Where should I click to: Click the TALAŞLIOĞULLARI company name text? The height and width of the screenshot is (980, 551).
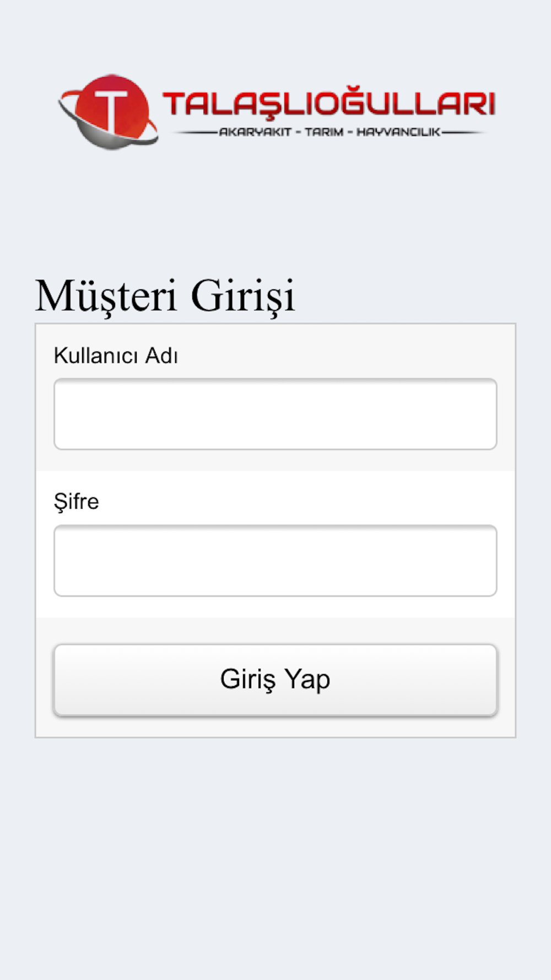329,103
